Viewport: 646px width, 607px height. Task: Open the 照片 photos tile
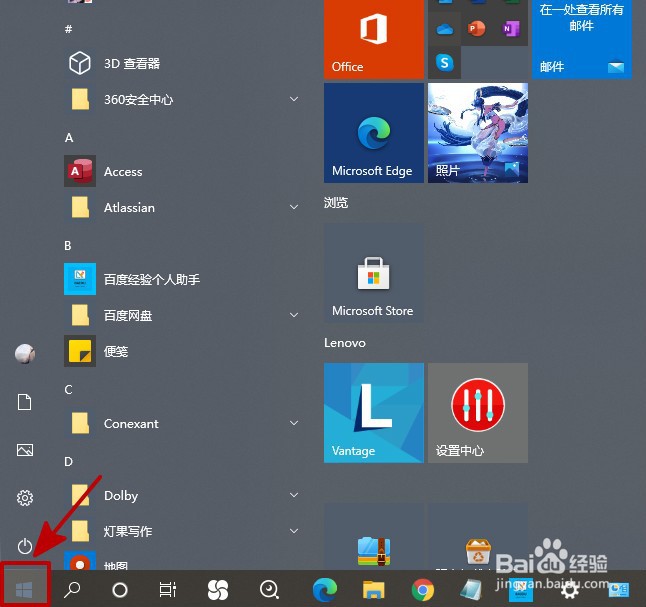click(478, 133)
